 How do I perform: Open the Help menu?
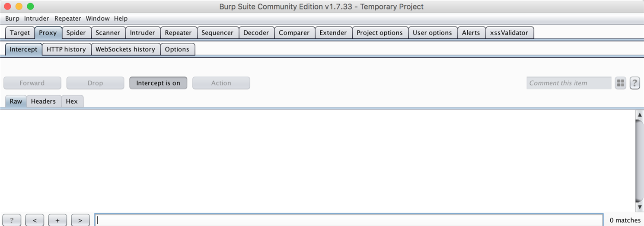coord(121,19)
